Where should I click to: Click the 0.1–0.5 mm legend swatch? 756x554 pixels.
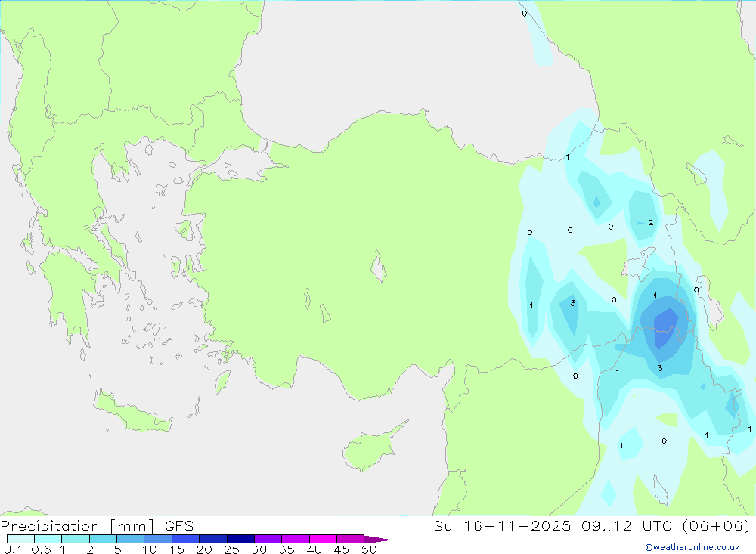(20, 539)
